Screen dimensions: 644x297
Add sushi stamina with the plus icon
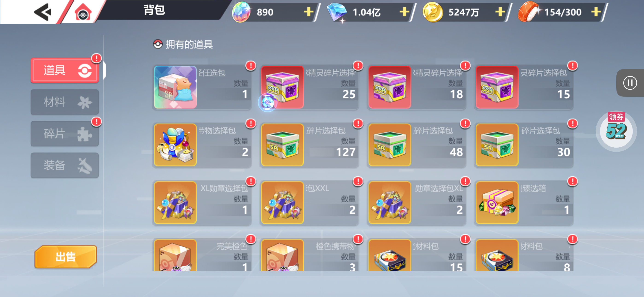596,12
